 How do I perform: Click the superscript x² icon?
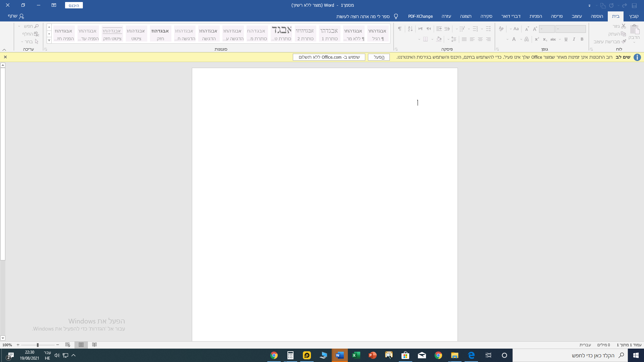[537, 39]
